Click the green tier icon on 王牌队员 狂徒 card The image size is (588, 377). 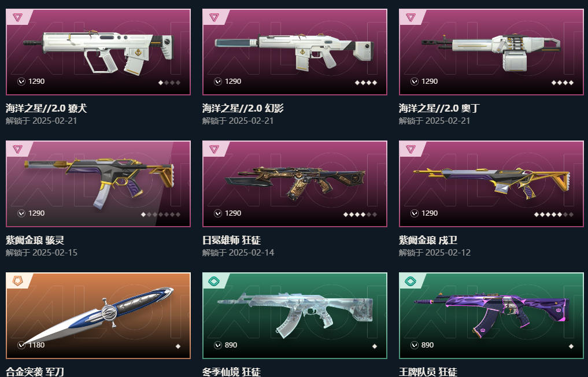(x=411, y=281)
